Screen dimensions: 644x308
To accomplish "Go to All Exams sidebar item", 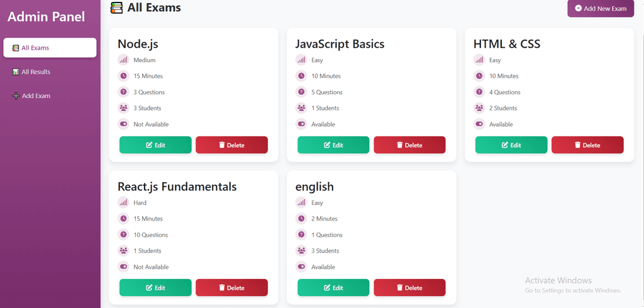I will (49, 48).
